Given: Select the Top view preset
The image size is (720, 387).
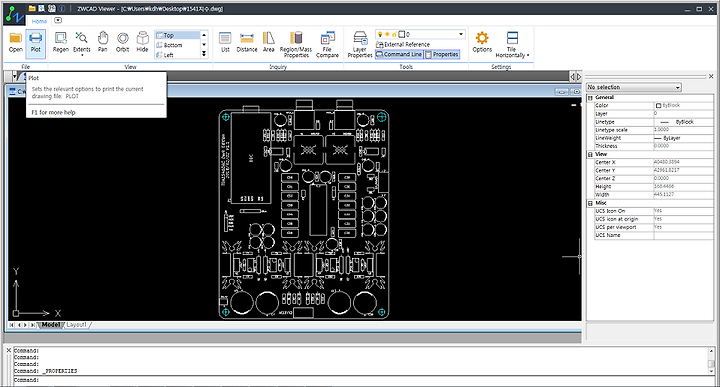Looking at the screenshot, I should pos(177,35).
